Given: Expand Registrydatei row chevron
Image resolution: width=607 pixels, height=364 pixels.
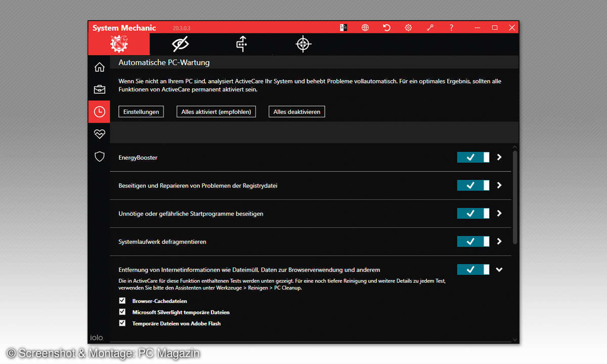Looking at the screenshot, I should coord(499,186).
